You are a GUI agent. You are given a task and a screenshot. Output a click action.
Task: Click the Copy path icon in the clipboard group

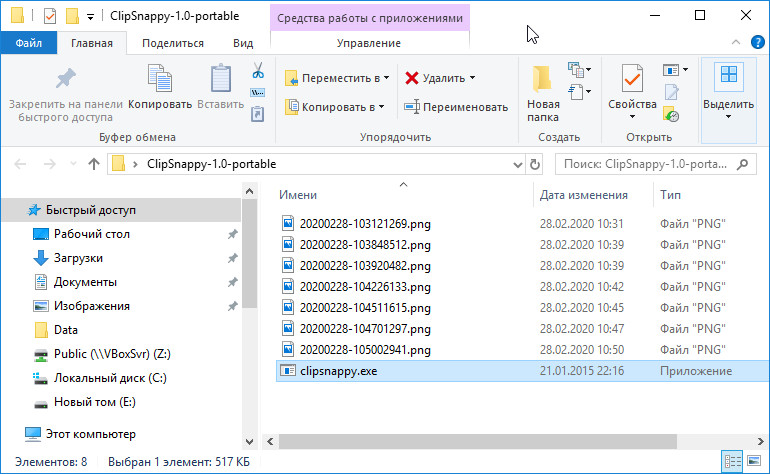coord(258,93)
